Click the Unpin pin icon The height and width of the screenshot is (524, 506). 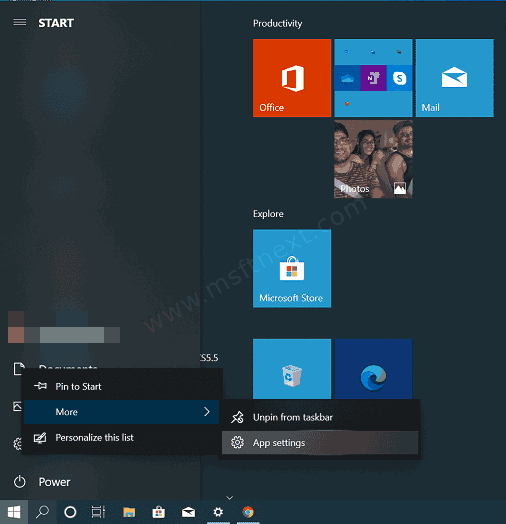coord(237,417)
